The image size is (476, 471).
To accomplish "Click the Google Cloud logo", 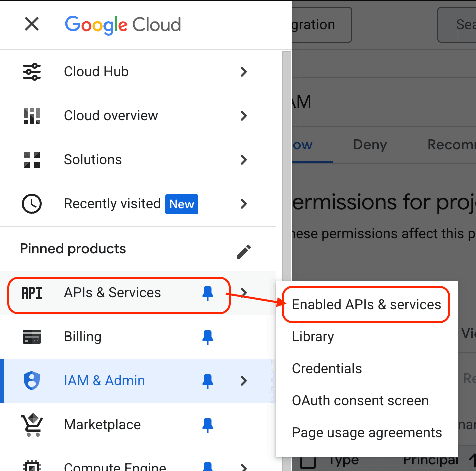I will point(123,24).
